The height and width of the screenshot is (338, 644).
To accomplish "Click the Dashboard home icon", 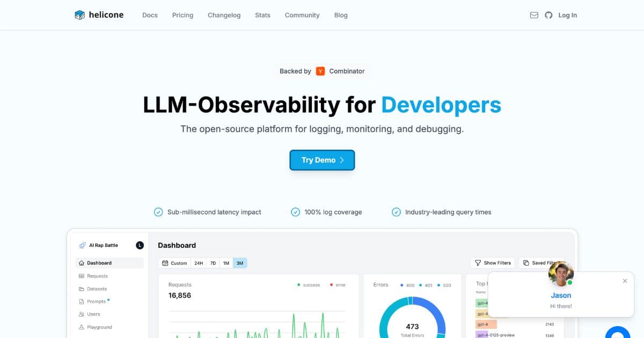I will tap(82, 263).
